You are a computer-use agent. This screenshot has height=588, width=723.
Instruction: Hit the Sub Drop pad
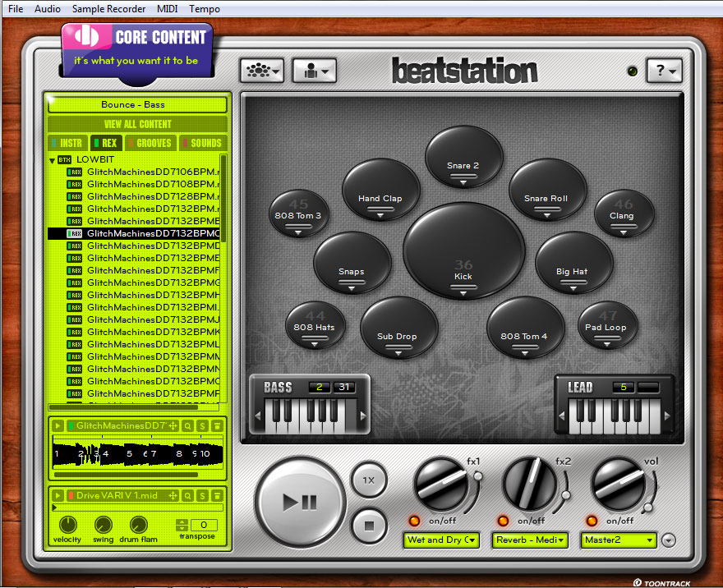point(398,328)
